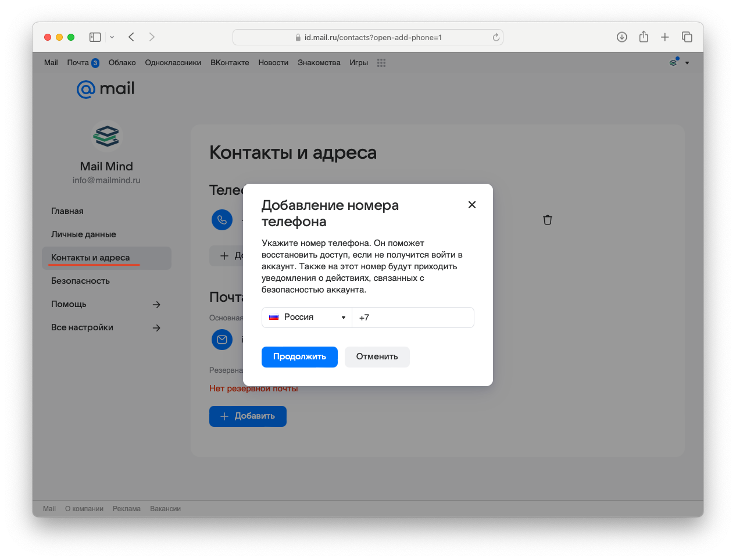Show all tabs via the tab overview icon

pyautogui.click(x=687, y=37)
